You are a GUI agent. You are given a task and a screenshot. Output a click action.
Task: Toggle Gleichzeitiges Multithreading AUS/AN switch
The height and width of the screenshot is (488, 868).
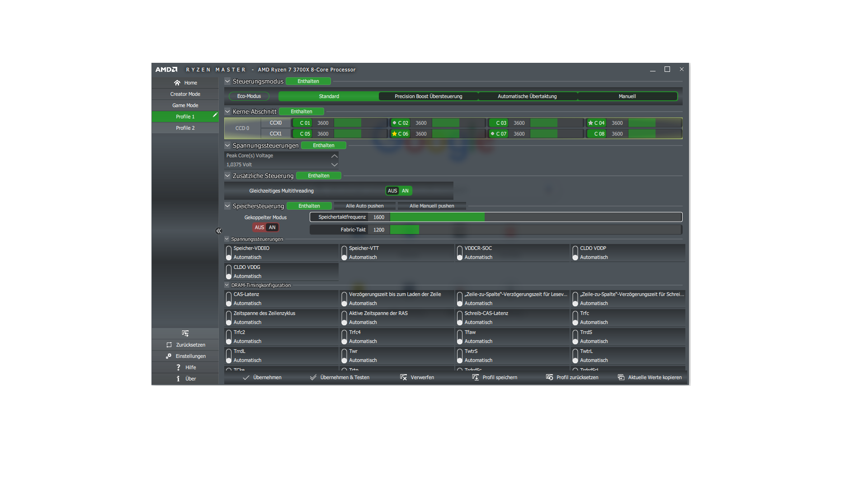point(399,191)
